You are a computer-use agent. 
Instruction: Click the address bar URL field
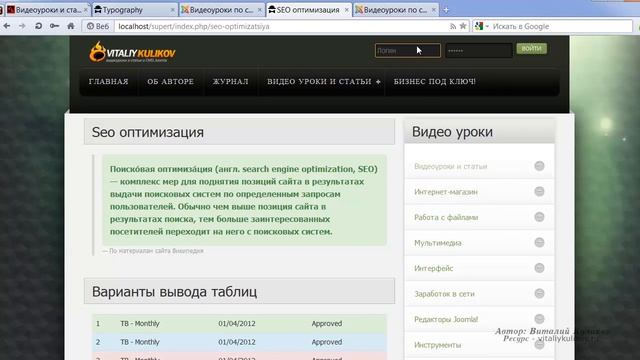(x=282, y=26)
